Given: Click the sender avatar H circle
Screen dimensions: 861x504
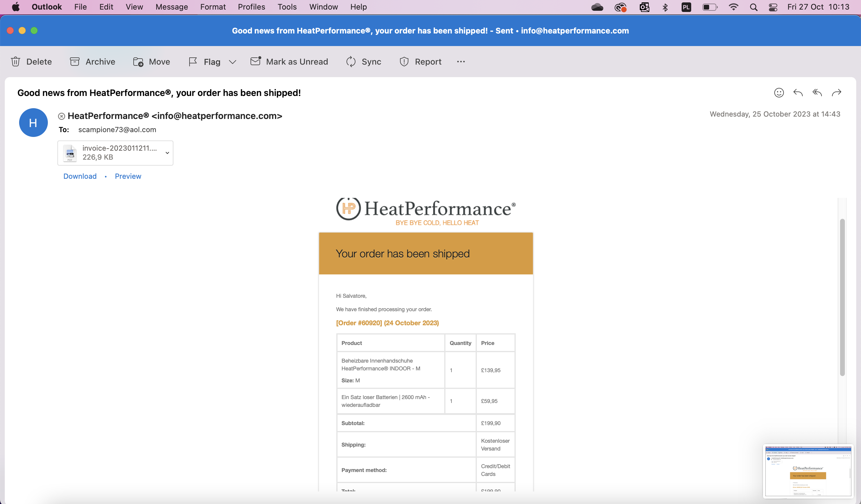Looking at the screenshot, I should [x=33, y=123].
